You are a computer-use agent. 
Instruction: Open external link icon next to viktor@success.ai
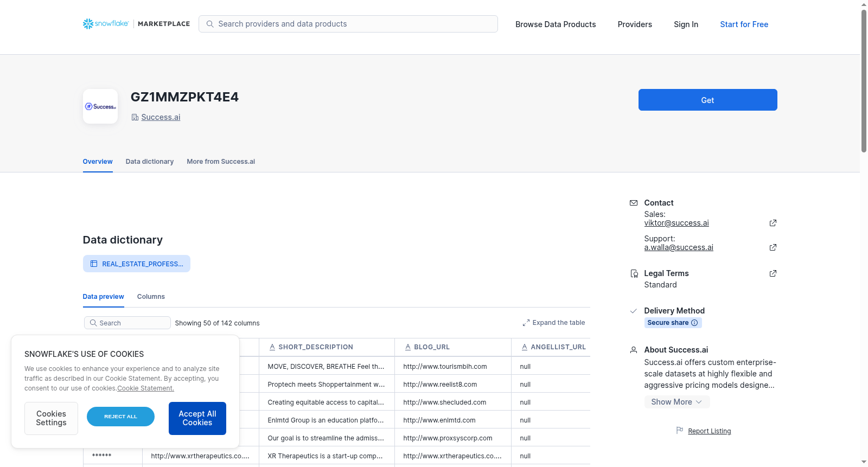(x=773, y=223)
